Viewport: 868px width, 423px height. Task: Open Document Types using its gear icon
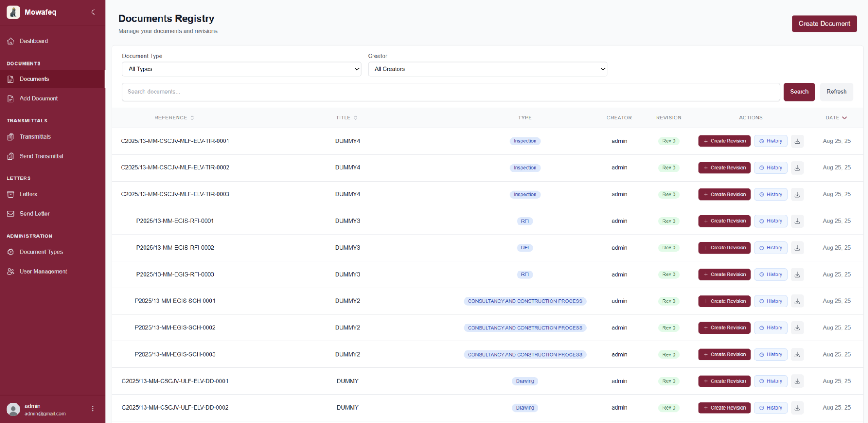tap(10, 251)
